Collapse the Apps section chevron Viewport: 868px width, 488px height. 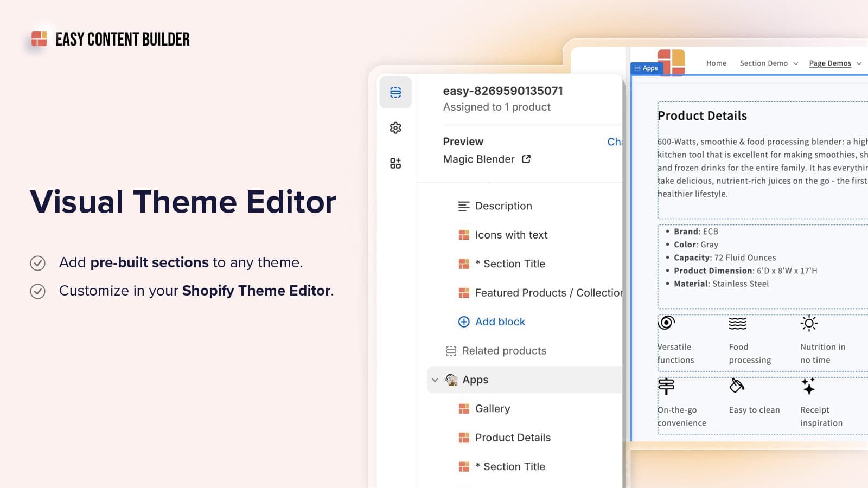[x=435, y=380]
